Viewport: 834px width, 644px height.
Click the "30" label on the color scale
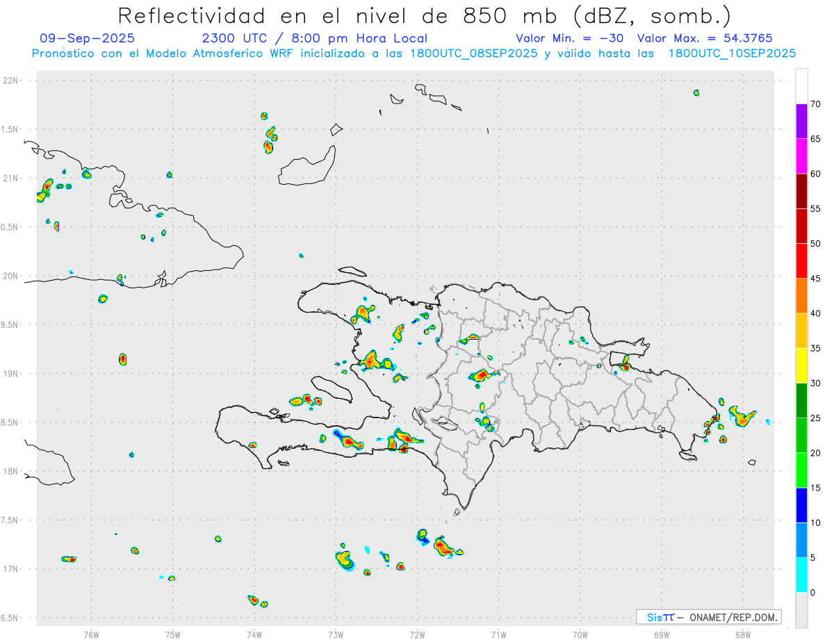pyautogui.click(x=815, y=383)
